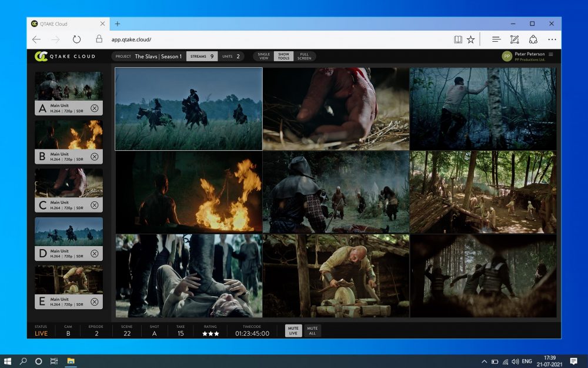Click the three-star rating

click(211, 333)
